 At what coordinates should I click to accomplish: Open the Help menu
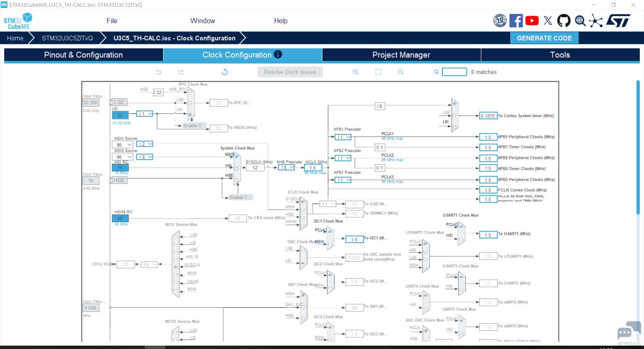281,21
